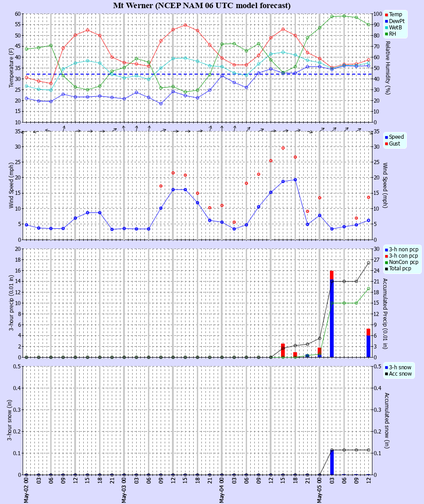Click the "Total pcp" legend label text
Image resolution: width=424 pixels, height=504 pixels.
tap(400, 268)
